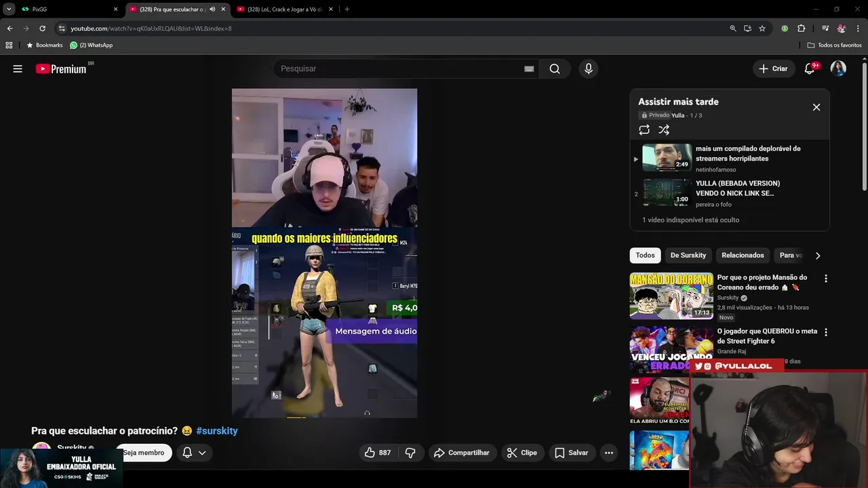Toggle playlist loop button
868x488 pixels.
point(644,129)
